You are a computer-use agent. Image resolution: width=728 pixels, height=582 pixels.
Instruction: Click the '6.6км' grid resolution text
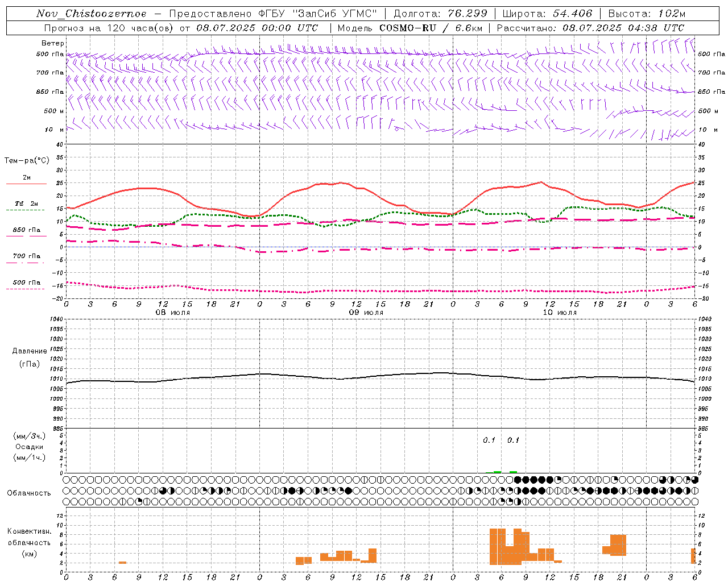tap(469, 28)
